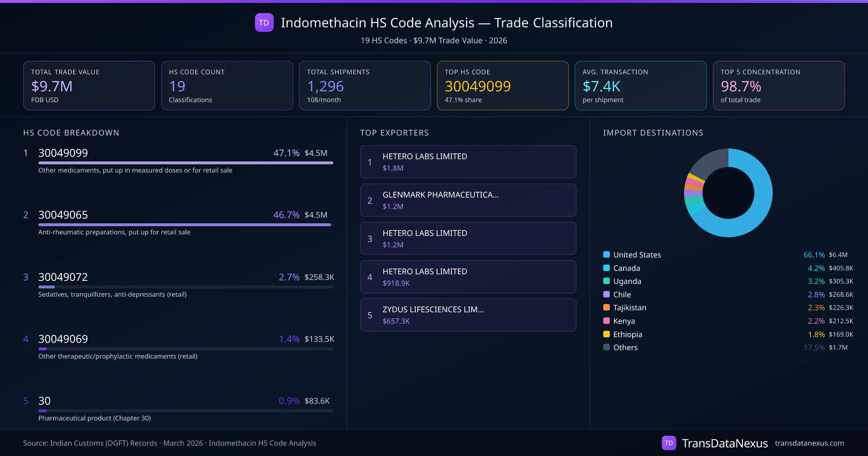Select the Uganda legend color marker
Image resolution: width=868 pixels, height=456 pixels.
click(x=607, y=281)
